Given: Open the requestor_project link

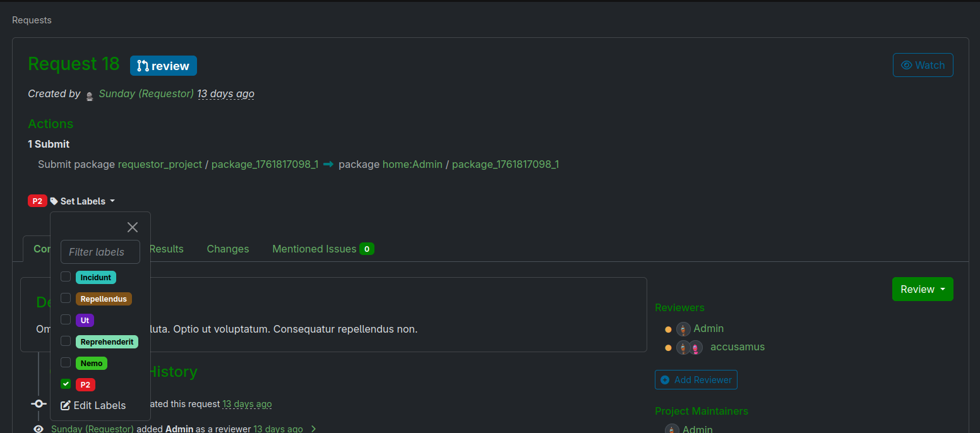Looking at the screenshot, I should click(x=160, y=165).
